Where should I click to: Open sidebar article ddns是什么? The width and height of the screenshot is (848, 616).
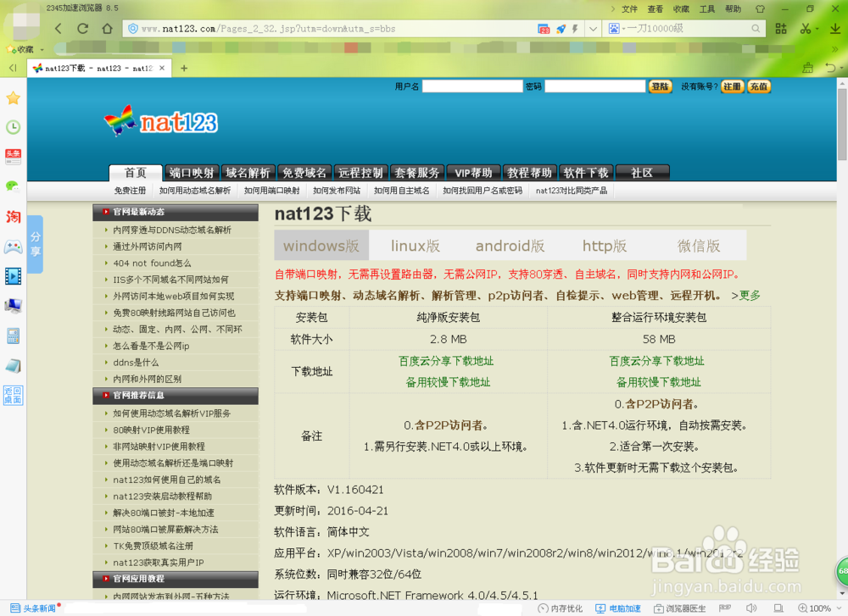pos(136,363)
